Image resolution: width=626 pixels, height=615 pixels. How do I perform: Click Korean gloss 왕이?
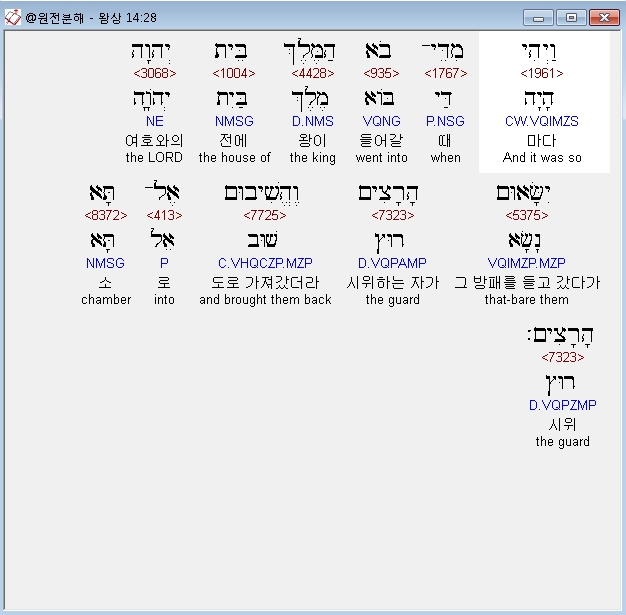coord(313,141)
